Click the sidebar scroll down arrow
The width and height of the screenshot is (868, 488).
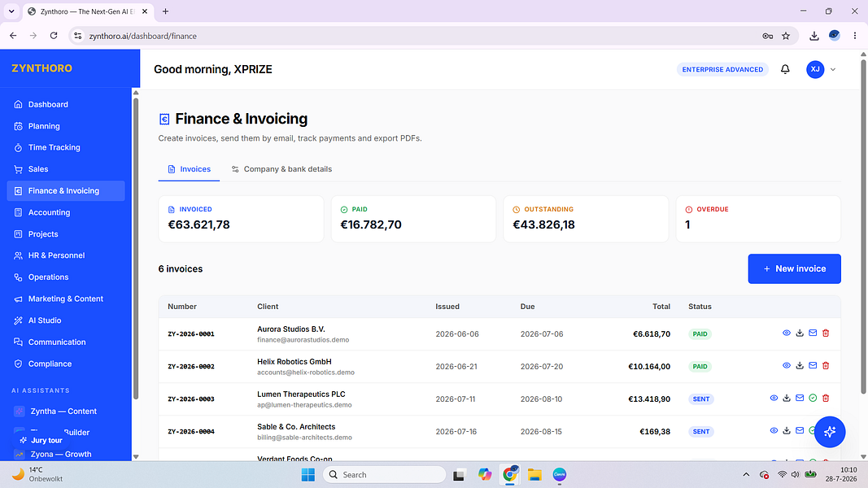(x=136, y=457)
